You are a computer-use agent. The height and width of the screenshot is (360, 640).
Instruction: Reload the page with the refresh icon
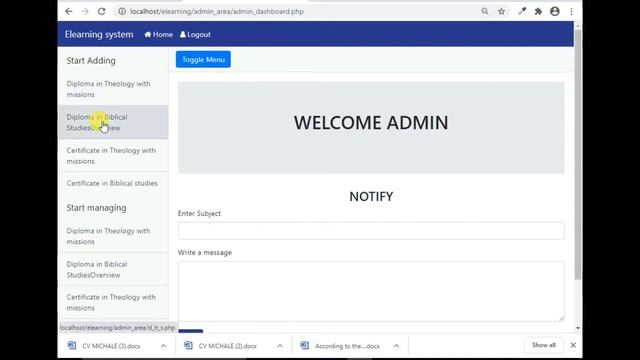102,11
